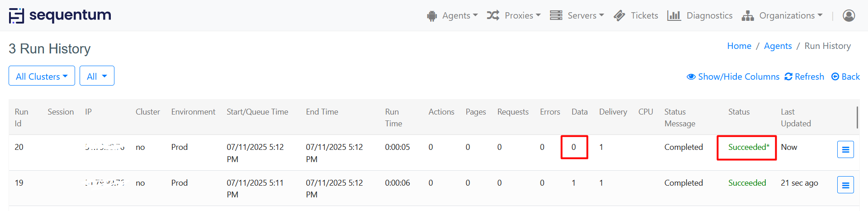
Task: Click the Refresh arrows icon
Action: [x=788, y=77]
